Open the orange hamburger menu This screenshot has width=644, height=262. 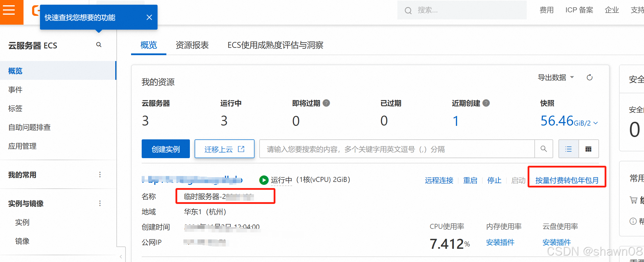pos(9,10)
